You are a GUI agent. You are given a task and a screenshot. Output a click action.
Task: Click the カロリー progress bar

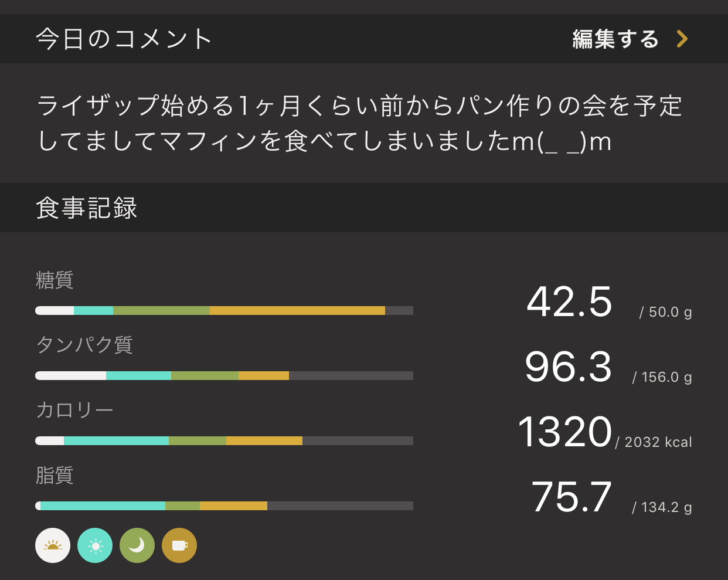click(x=224, y=440)
